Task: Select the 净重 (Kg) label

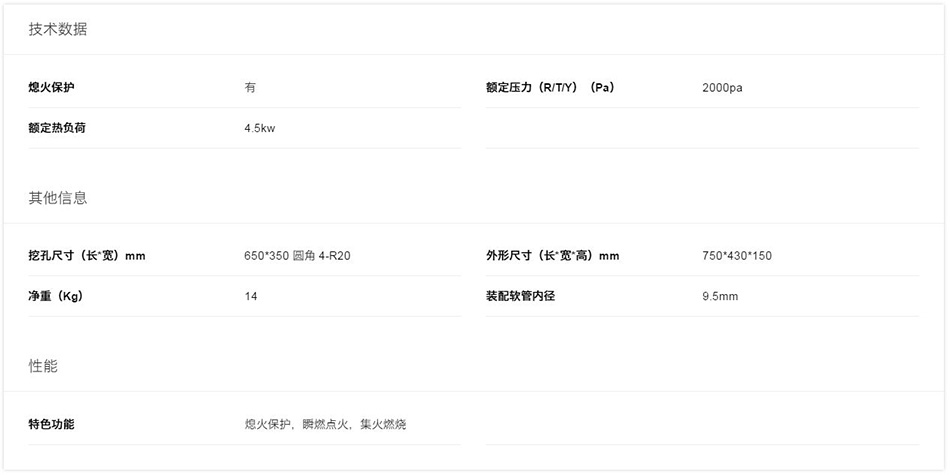Action: coord(55,296)
